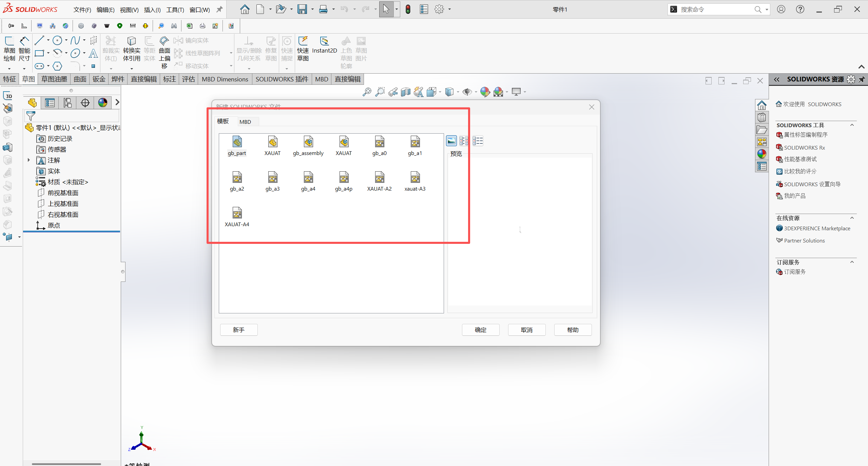Select the Line sketch tool
This screenshot has width=868, height=466.
[x=39, y=40]
